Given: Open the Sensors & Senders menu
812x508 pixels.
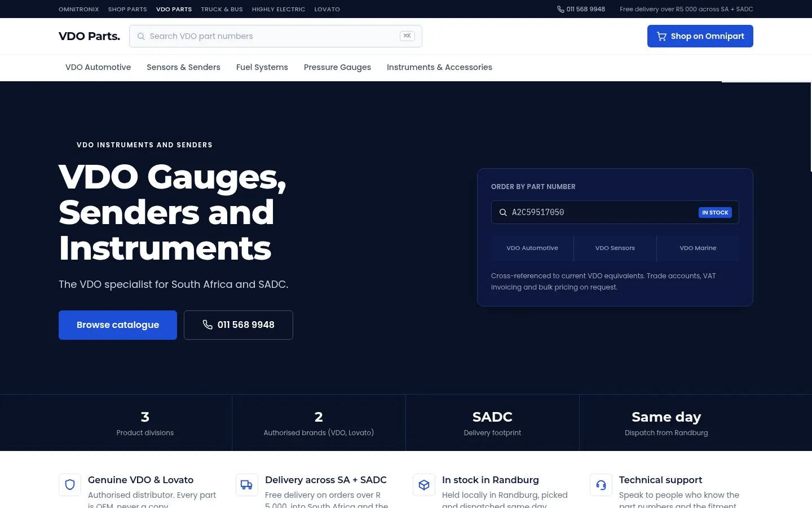Looking at the screenshot, I should pyautogui.click(x=183, y=67).
